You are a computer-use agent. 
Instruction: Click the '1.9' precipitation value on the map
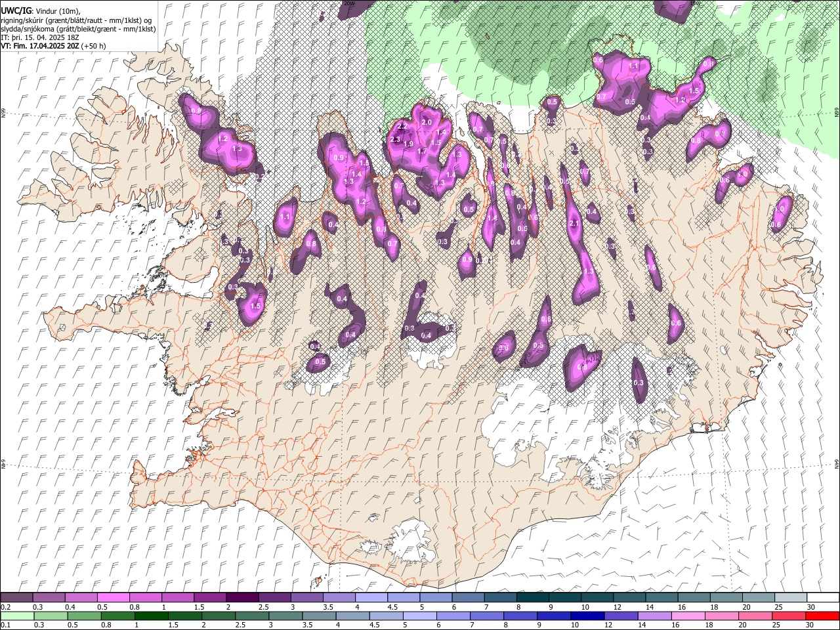pyautogui.click(x=408, y=144)
